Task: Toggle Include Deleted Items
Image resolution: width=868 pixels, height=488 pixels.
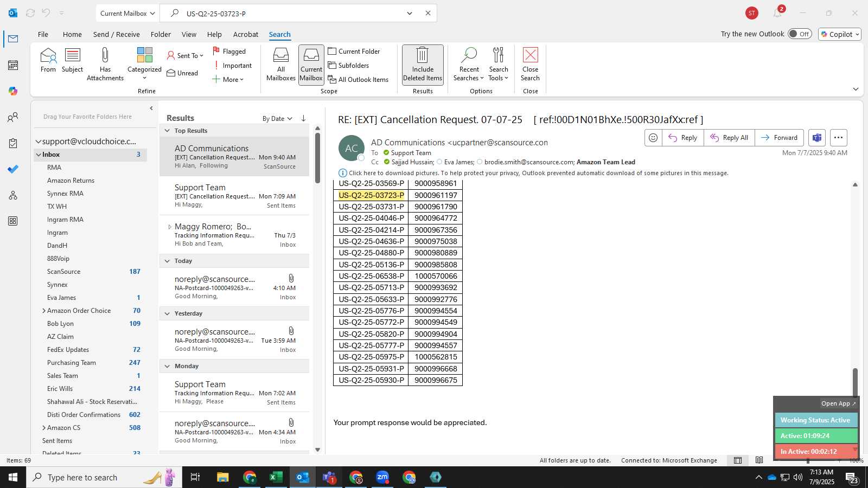Action: [423, 64]
